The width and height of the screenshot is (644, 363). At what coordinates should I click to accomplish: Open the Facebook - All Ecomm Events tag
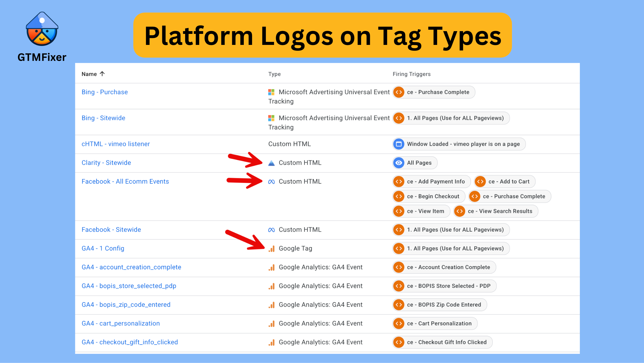point(125,181)
